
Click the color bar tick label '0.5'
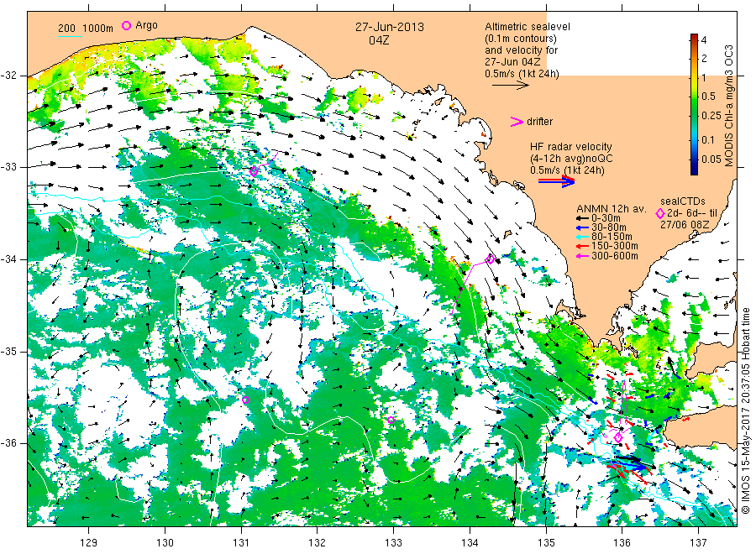(x=709, y=97)
